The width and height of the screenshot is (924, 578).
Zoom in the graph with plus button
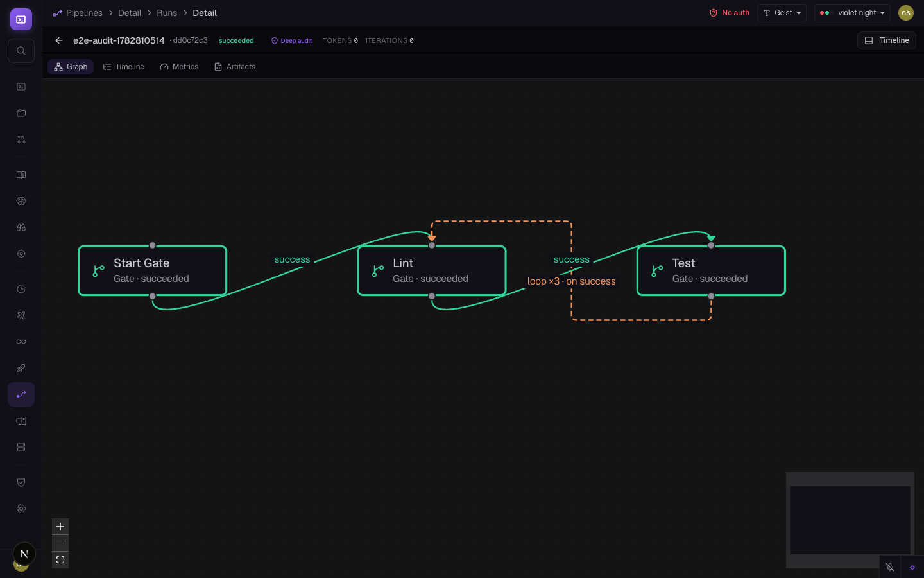(x=60, y=527)
